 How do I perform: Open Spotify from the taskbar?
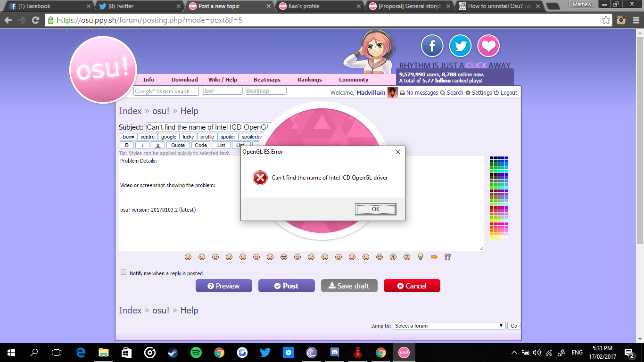click(196, 353)
